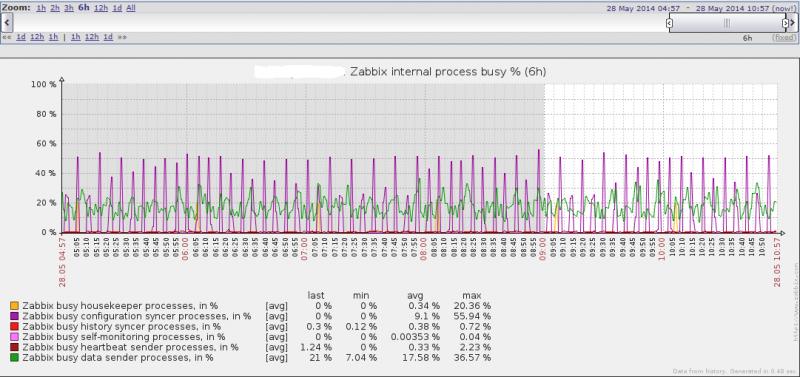Click the 06:00 time axis marker
This screenshot has width=800, height=377.
point(185,248)
